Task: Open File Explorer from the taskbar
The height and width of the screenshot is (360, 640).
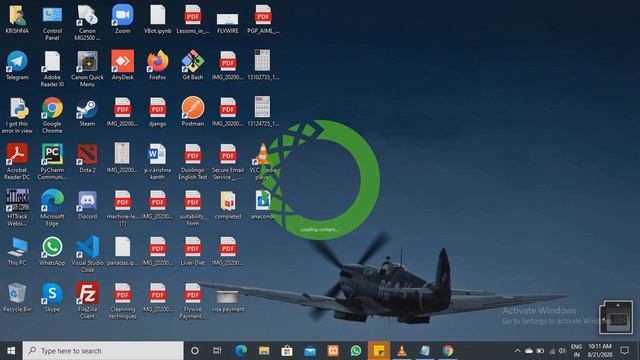Action: pos(264,351)
